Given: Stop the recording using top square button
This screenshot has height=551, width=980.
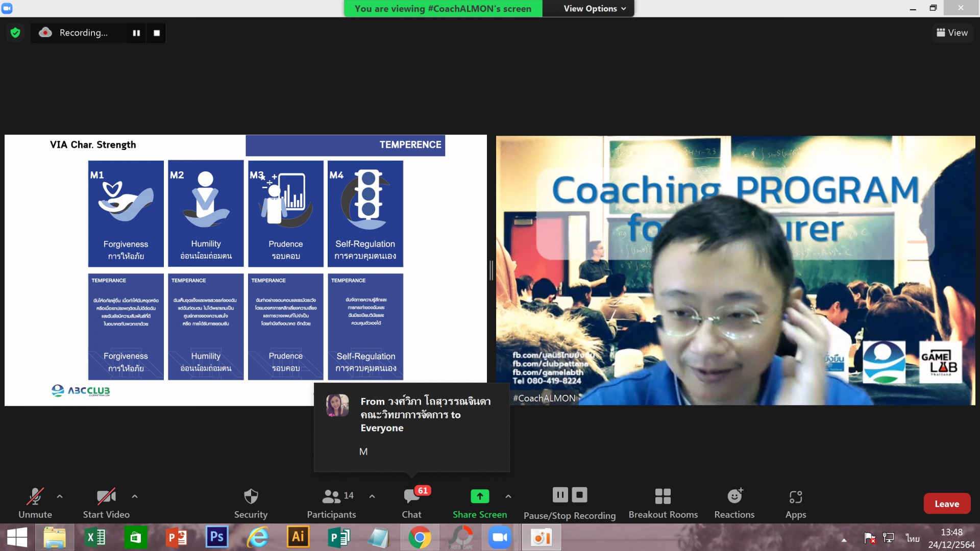Looking at the screenshot, I should (157, 33).
